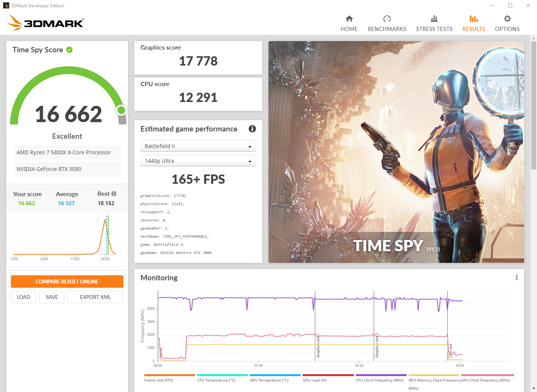The width and height of the screenshot is (537, 392).
Task: Click the Best score value 18 152
Action: tap(106, 203)
